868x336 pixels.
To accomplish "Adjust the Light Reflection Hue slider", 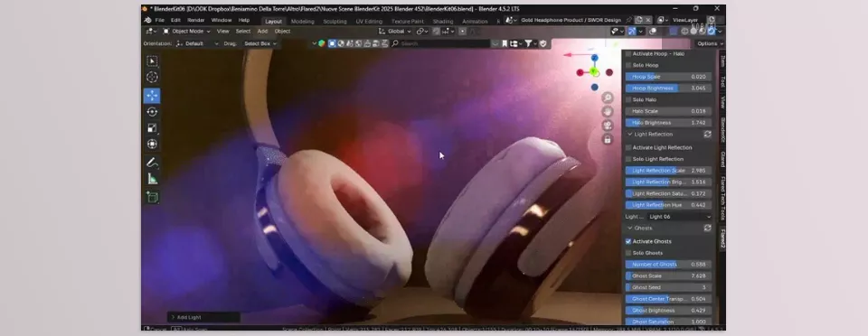I will (668, 205).
